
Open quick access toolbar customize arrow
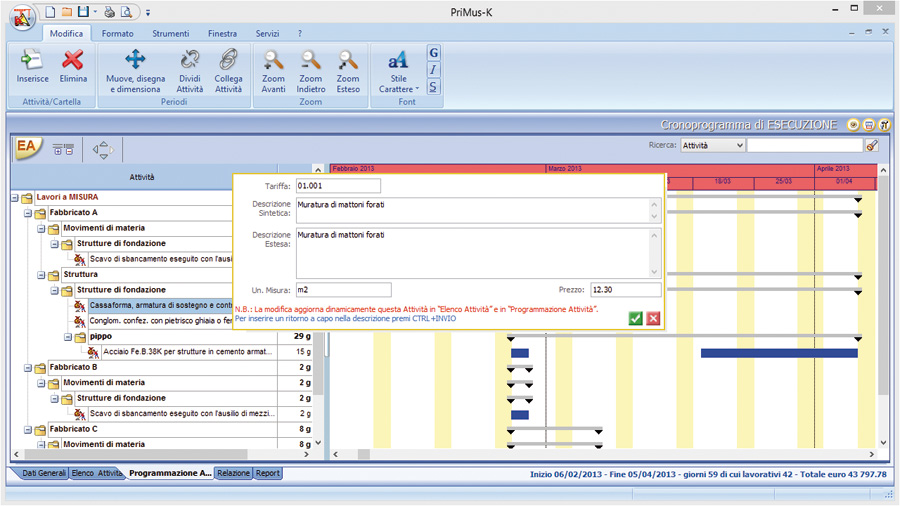tap(148, 12)
